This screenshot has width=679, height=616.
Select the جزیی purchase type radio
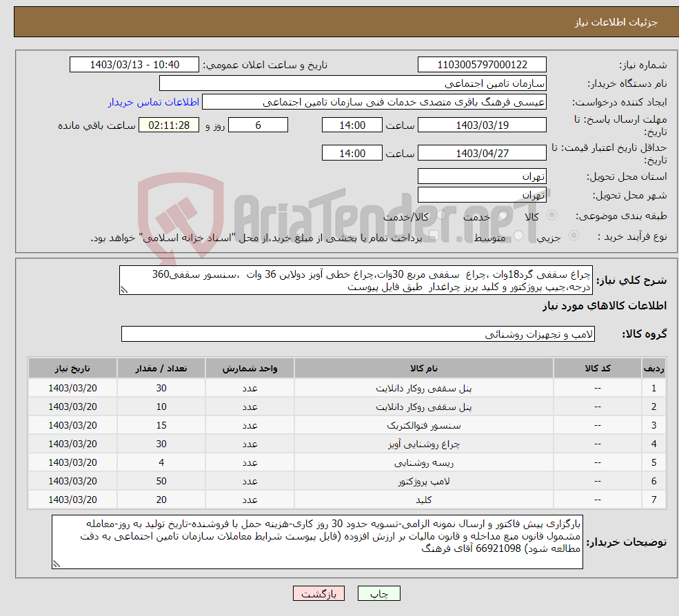574,235
